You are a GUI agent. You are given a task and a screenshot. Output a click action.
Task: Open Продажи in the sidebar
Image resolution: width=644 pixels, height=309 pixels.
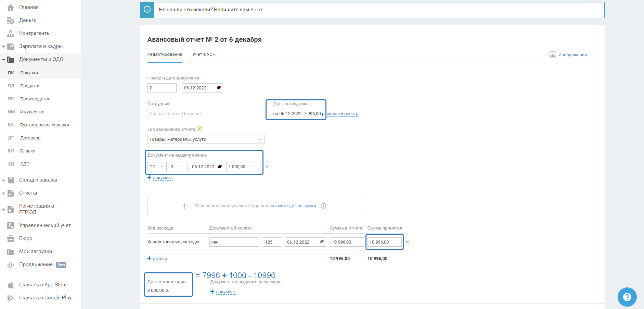point(30,86)
